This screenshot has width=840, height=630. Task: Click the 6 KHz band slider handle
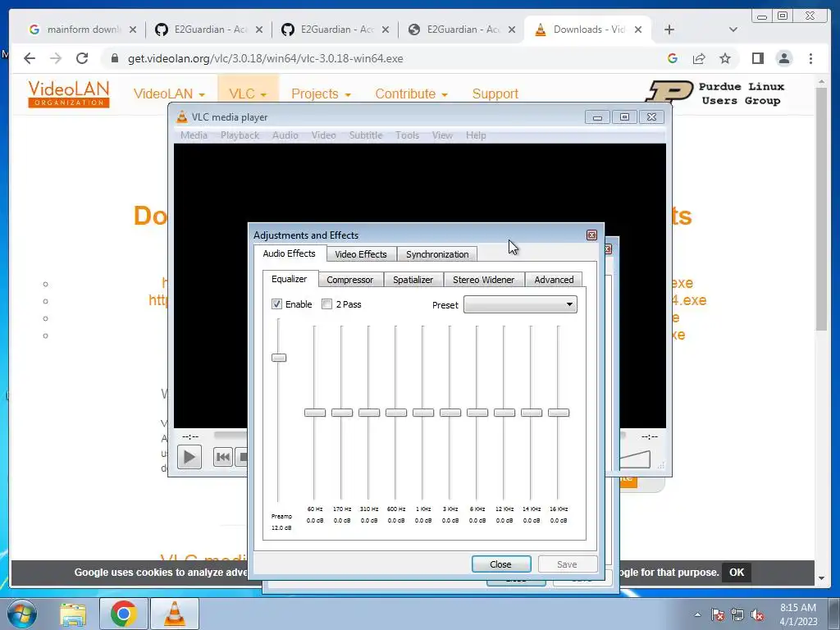(x=477, y=413)
